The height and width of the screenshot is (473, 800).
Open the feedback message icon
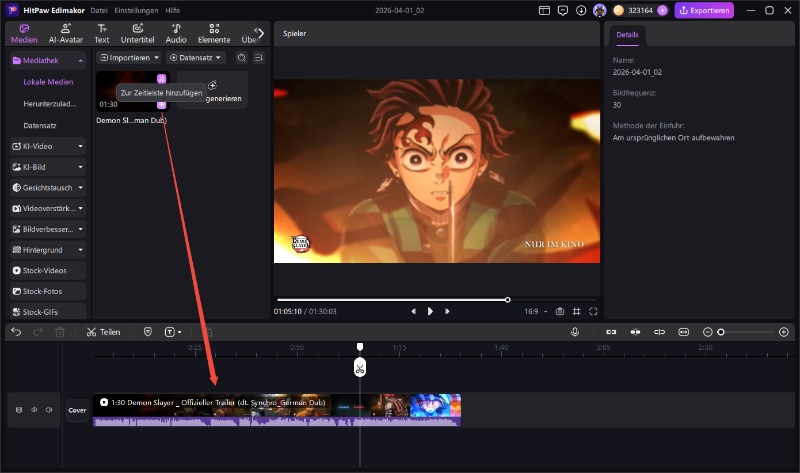point(563,10)
